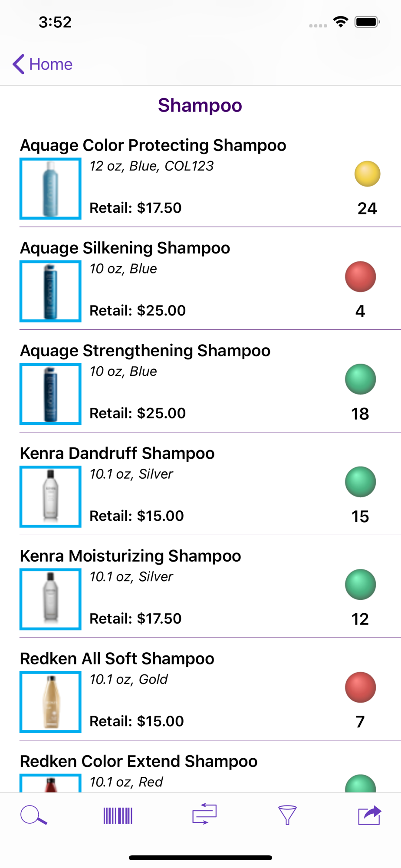Tap yellow stock indicator for Aquage Color Protecting
Screen dimensions: 401x868
367,174
